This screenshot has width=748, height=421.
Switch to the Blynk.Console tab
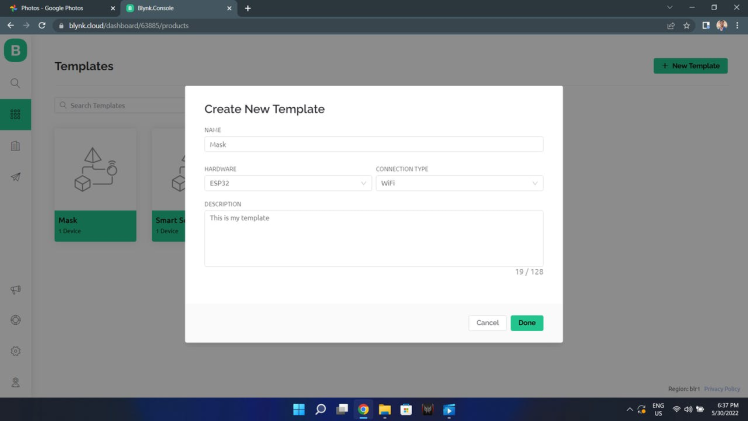tap(156, 8)
